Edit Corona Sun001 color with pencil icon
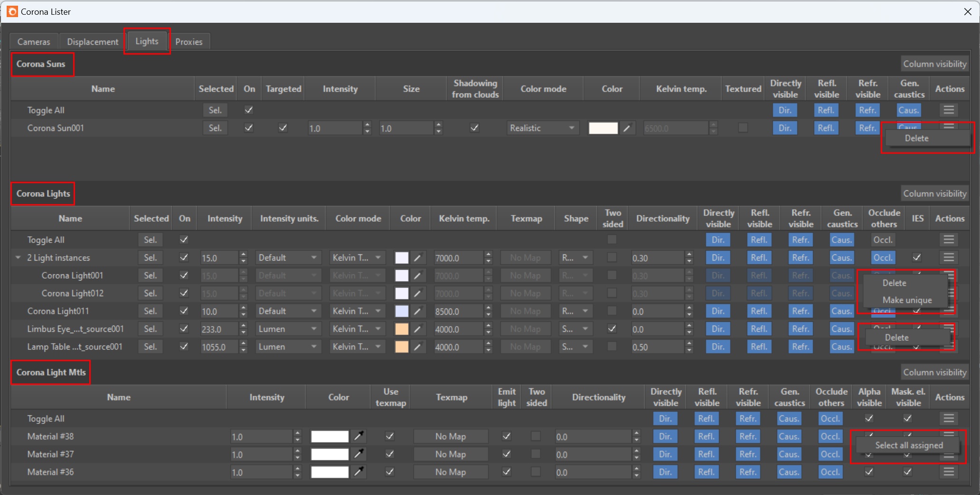The image size is (980, 495). point(627,128)
